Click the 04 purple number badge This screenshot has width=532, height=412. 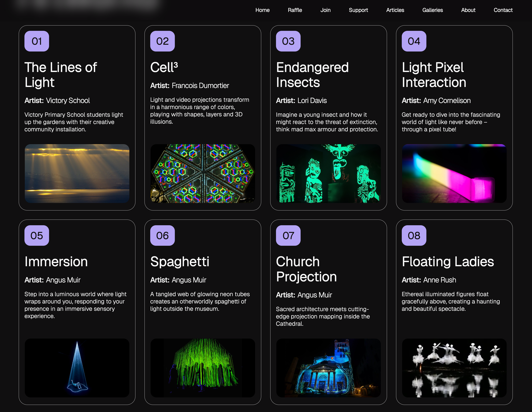(x=414, y=41)
